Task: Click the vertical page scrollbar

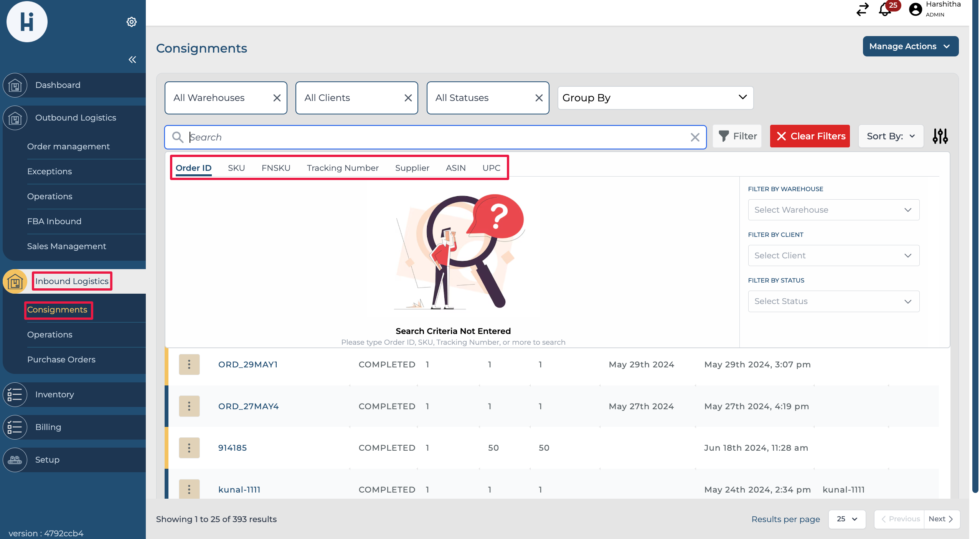Action: 975,246
